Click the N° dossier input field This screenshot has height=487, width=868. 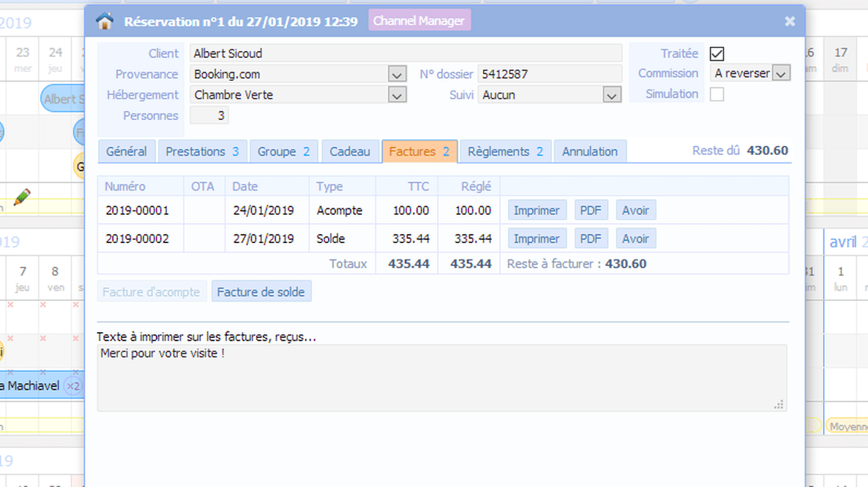pyautogui.click(x=549, y=74)
